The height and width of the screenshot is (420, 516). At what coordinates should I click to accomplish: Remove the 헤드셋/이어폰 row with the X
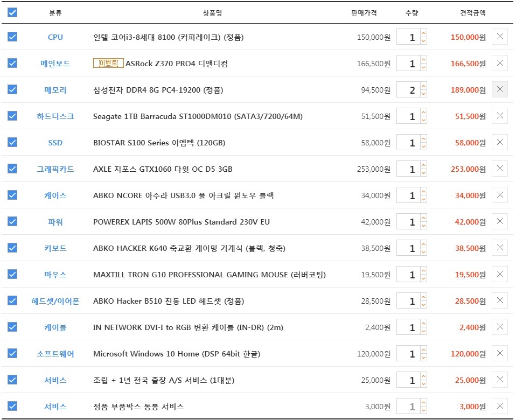499,300
